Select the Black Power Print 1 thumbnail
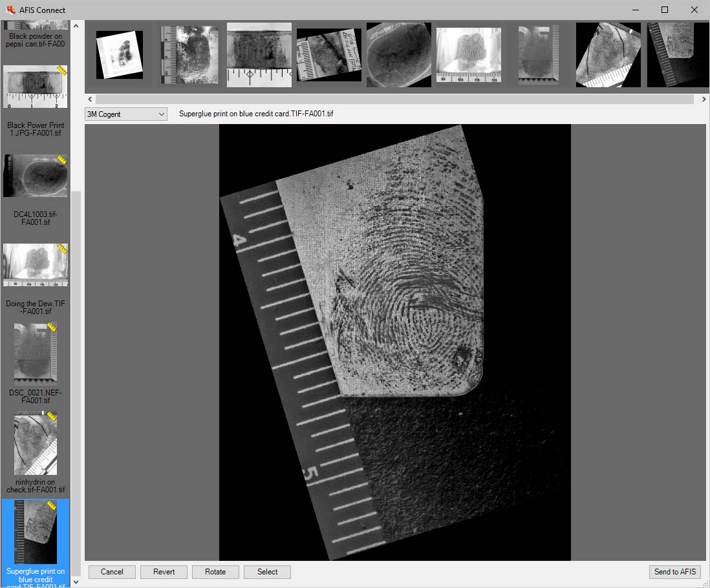The width and height of the screenshot is (710, 588). (x=36, y=87)
